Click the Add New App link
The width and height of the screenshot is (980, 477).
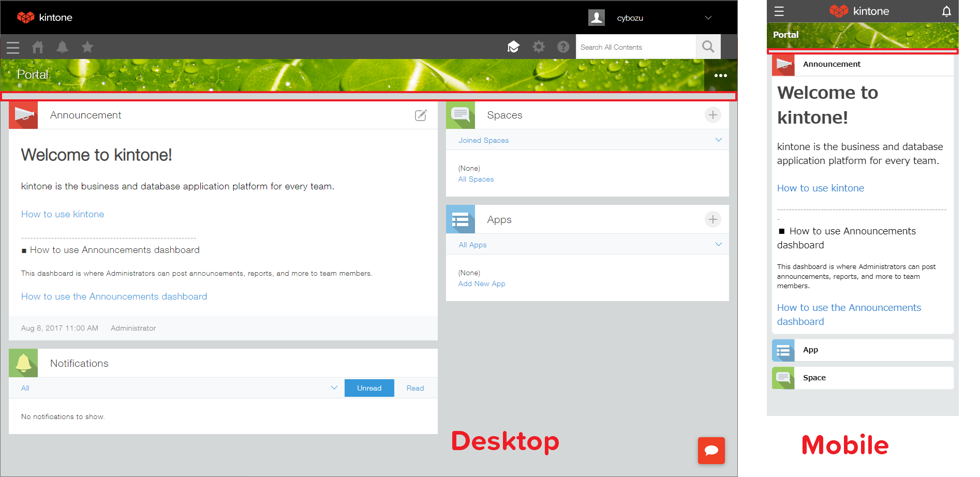[x=482, y=284]
